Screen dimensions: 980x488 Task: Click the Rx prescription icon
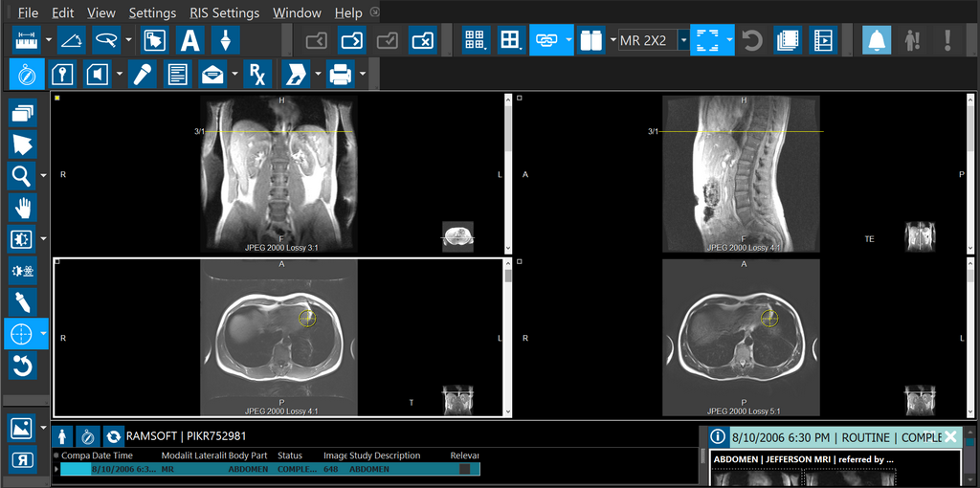pos(256,74)
